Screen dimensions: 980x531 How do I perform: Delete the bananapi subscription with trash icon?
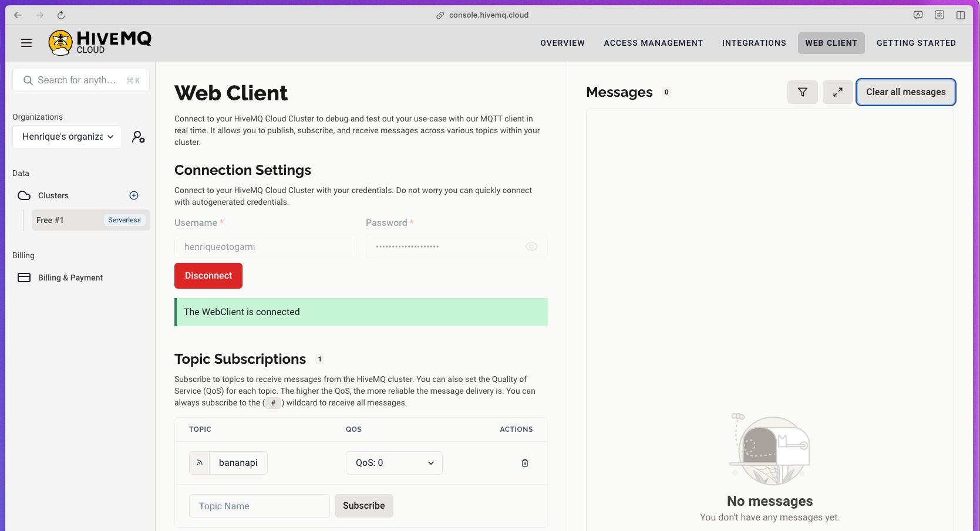tap(525, 463)
